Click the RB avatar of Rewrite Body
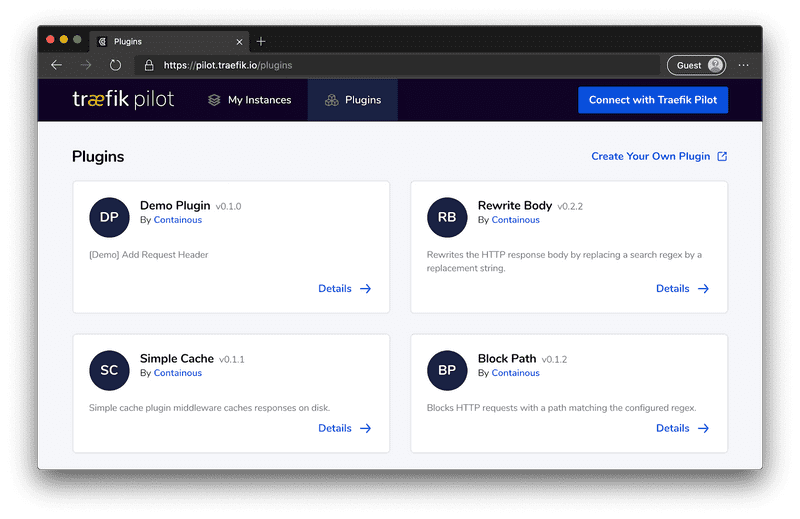 [447, 217]
